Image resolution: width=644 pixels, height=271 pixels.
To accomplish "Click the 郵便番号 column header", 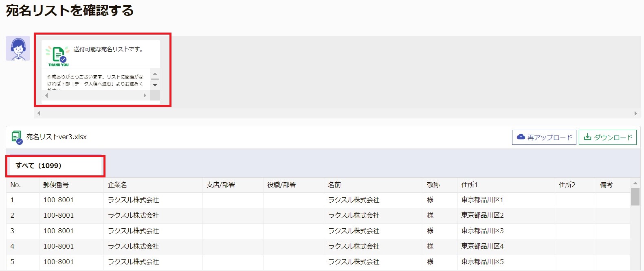I will [x=56, y=185].
